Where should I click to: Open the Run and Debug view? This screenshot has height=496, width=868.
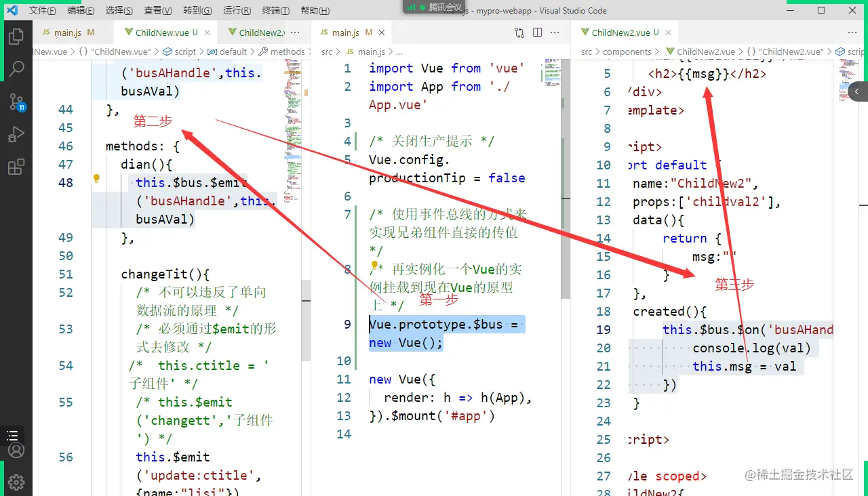pos(16,134)
